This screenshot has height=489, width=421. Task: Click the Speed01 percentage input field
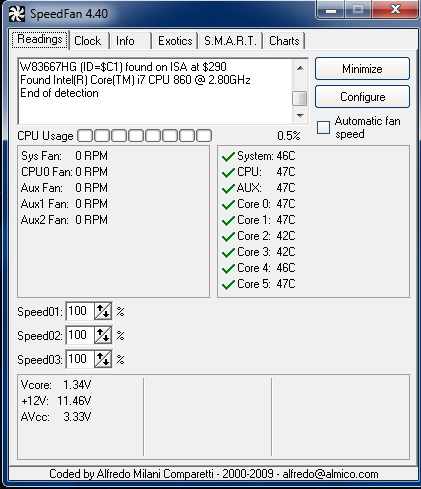(x=80, y=311)
